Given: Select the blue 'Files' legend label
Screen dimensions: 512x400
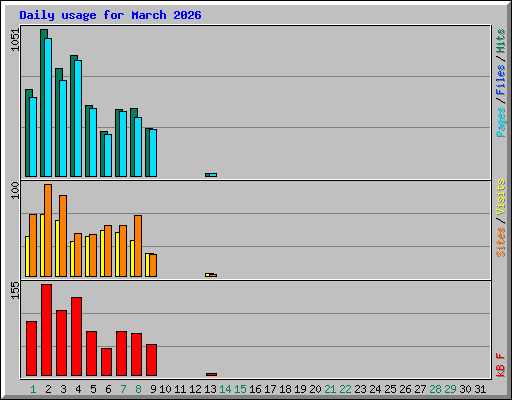Looking at the screenshot, I should click(x=500, y=79).
